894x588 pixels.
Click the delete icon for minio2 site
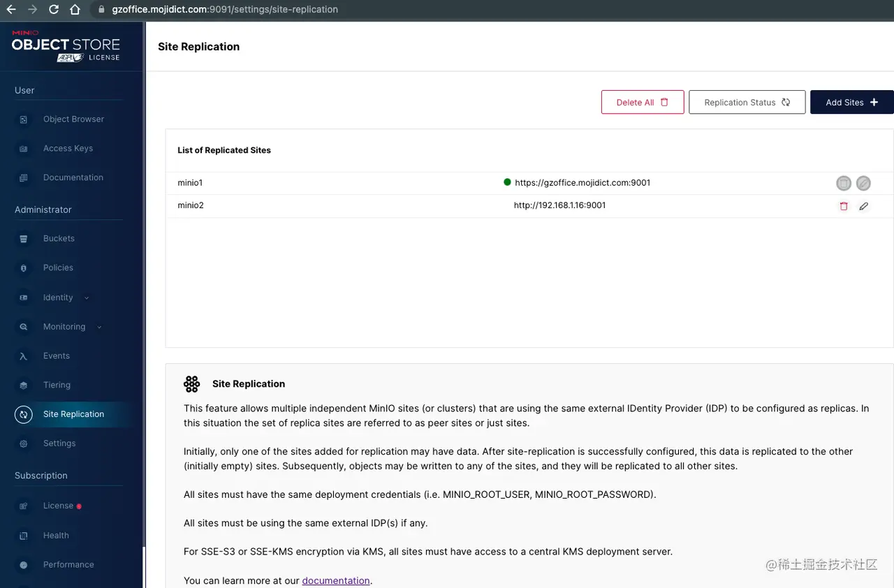tap(844, 206)
